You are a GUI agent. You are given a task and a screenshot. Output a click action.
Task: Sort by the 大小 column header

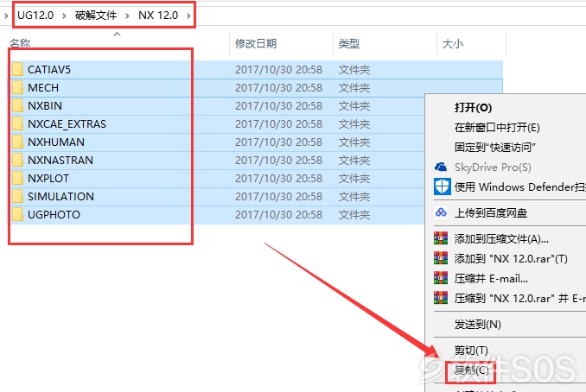click(452, 44)
